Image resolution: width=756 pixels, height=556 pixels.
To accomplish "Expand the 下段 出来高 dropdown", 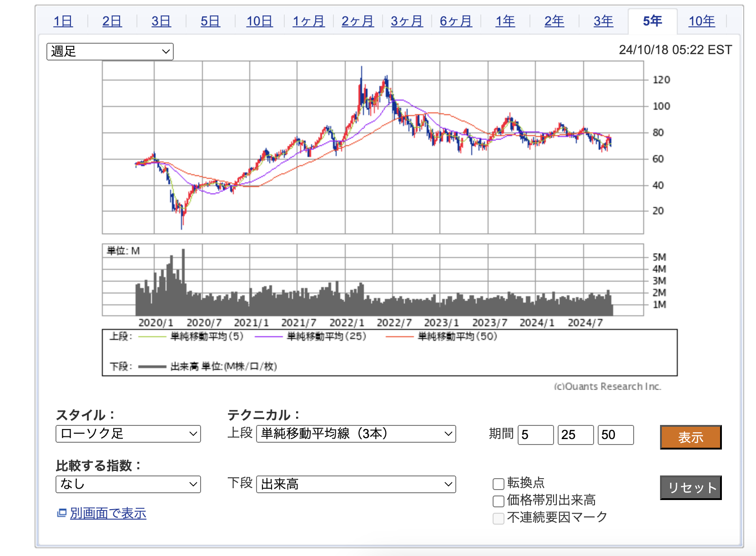I will [356, 484].
